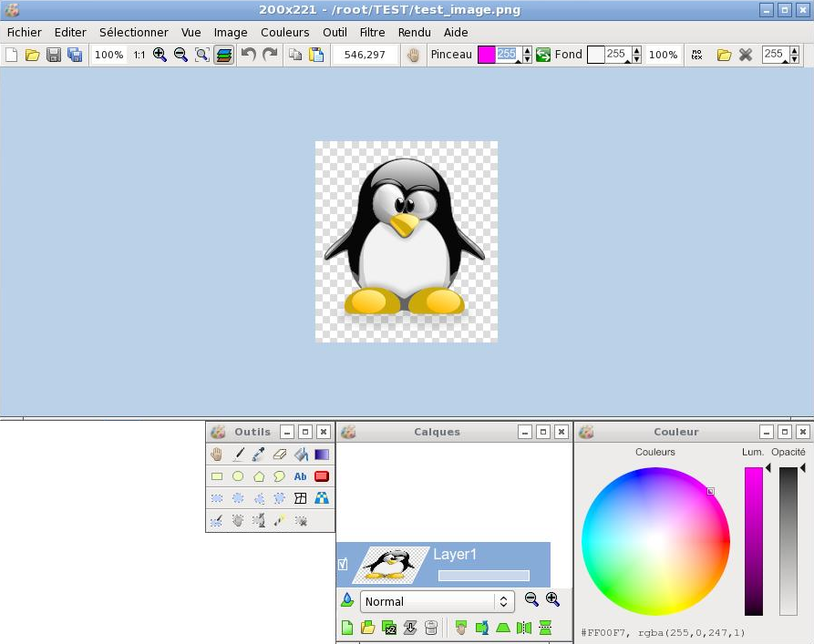
Task: Open the Normal blend mode dropdown
Action: (438, 601)
